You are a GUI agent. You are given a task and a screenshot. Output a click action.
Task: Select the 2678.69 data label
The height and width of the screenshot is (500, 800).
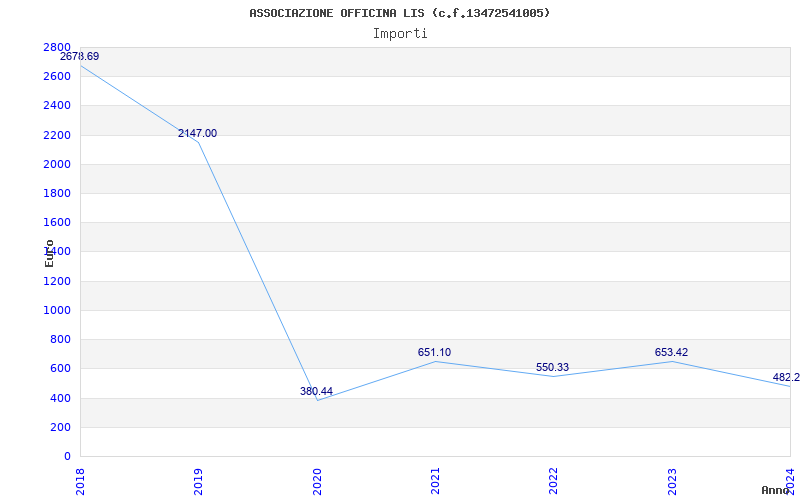80,57
